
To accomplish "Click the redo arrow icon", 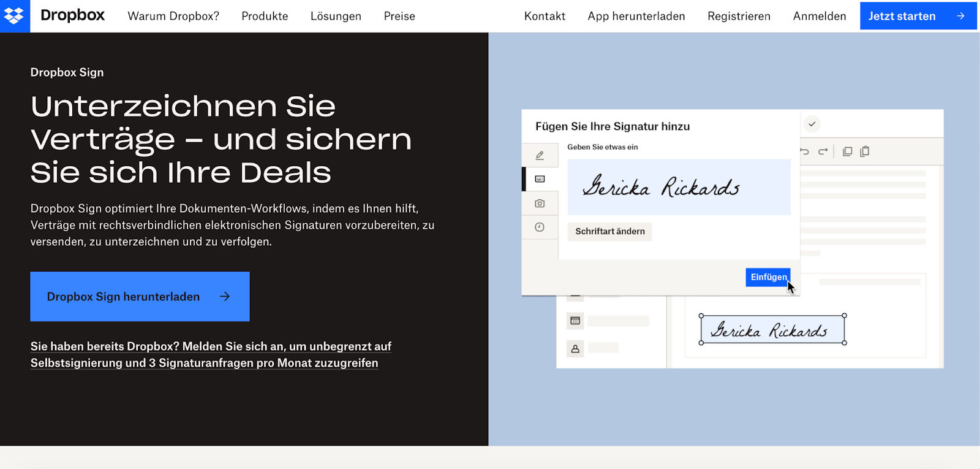I will (x=823, y=151).
